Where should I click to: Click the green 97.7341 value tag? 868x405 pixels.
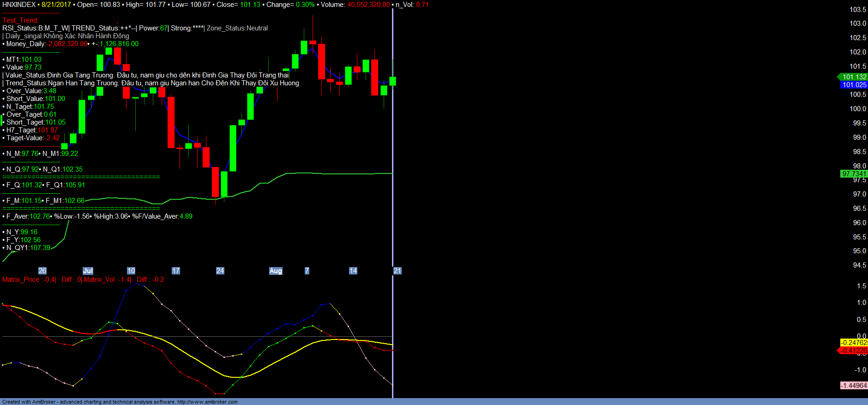(x=854, y=174)
